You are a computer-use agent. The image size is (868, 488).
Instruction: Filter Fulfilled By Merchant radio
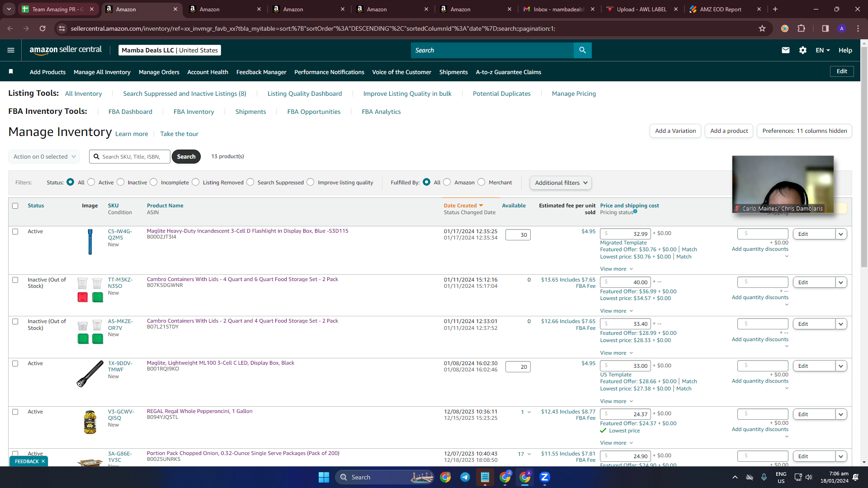click(x=481, y=182)
